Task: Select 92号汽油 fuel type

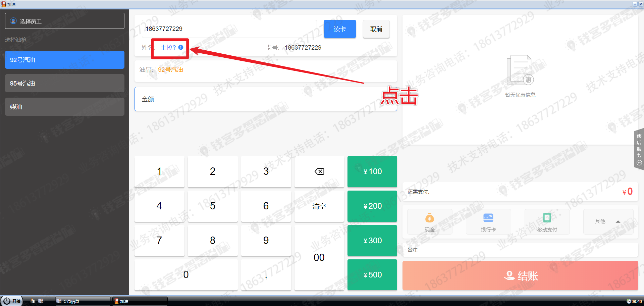Action: (65, 60)
